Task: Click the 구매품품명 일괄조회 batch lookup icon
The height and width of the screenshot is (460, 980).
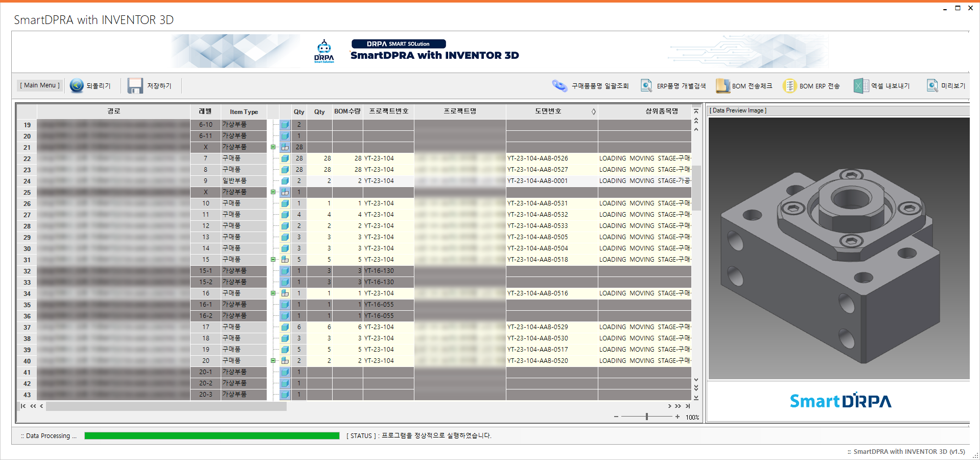Action: pos(559,86)
